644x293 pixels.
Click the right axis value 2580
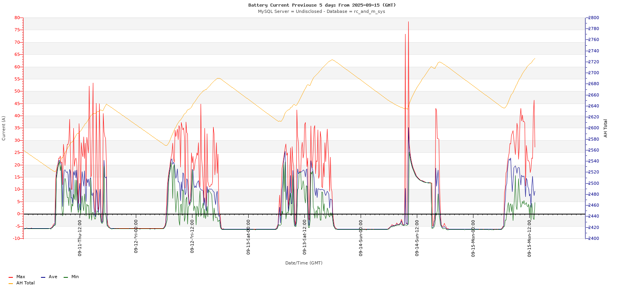click(594, 139)
